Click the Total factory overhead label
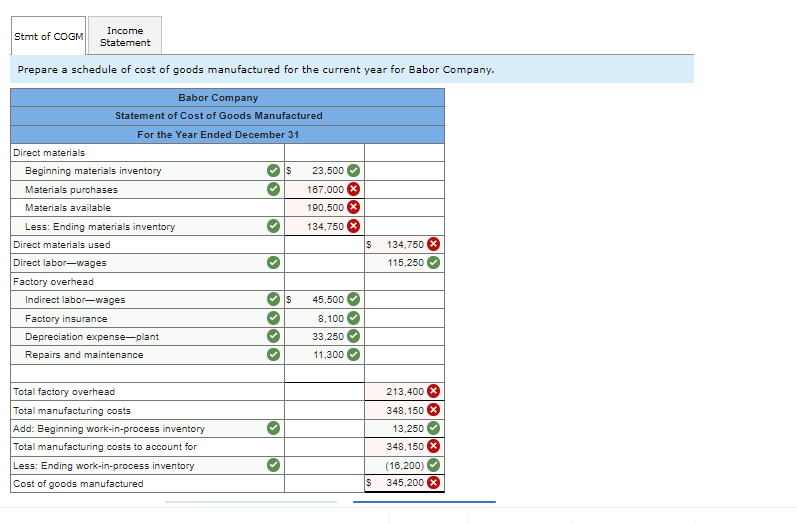797x524 pixels. pyautogui.click(x=64, y=392)
